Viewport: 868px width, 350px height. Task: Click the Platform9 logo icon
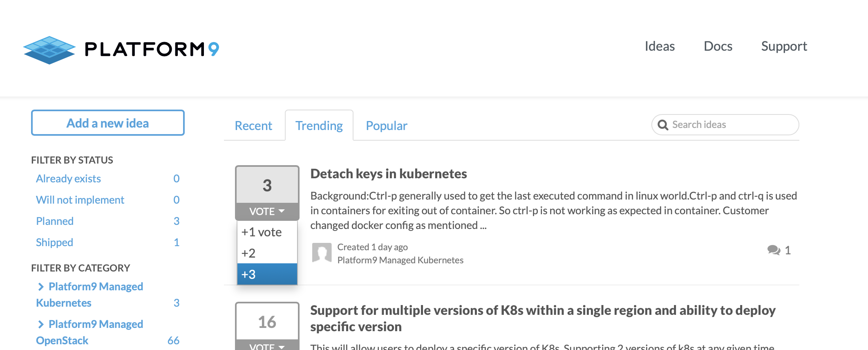(49, 50)
